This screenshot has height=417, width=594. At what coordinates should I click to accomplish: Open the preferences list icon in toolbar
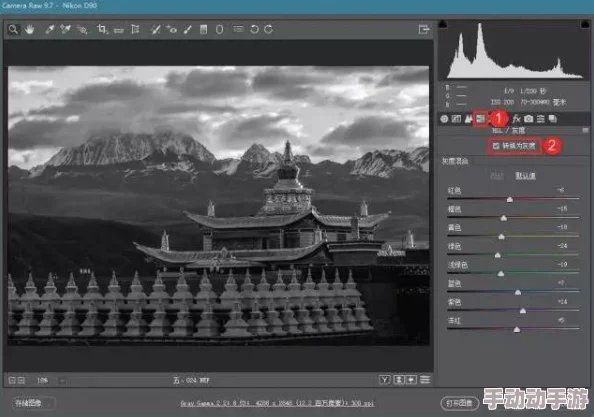pyautogui.click(x=238, y=29)
